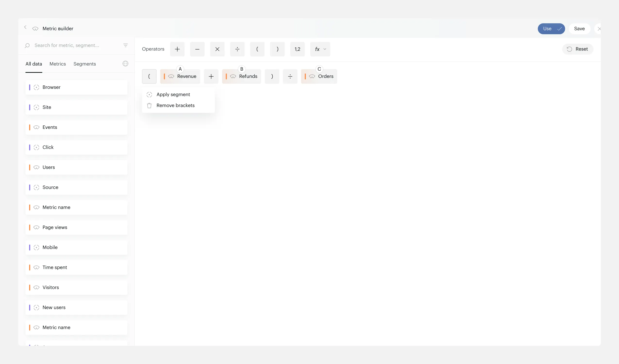Insert divide operator from Operators bar

[237, 49]
